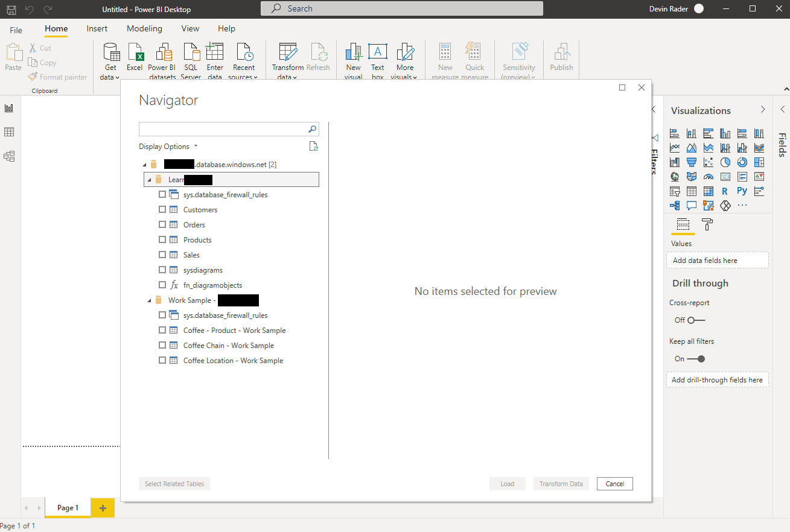The image size is (790, 532).
Task: Tick the Coffee Chain - Work Sample checkbox
Action: point(162,346)
